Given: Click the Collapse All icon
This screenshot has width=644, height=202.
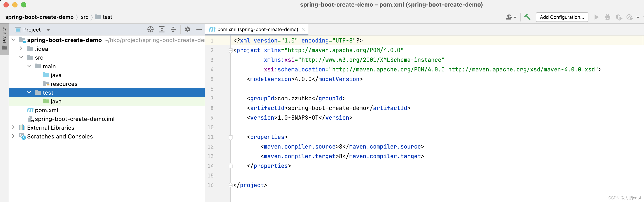Looking at the screenshot, I should [173, 30].
